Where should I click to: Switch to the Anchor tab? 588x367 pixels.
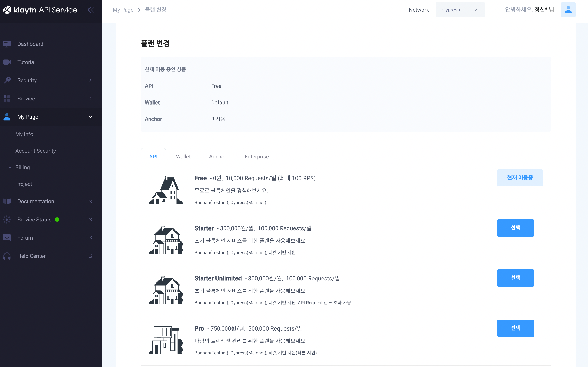[218, 157]
